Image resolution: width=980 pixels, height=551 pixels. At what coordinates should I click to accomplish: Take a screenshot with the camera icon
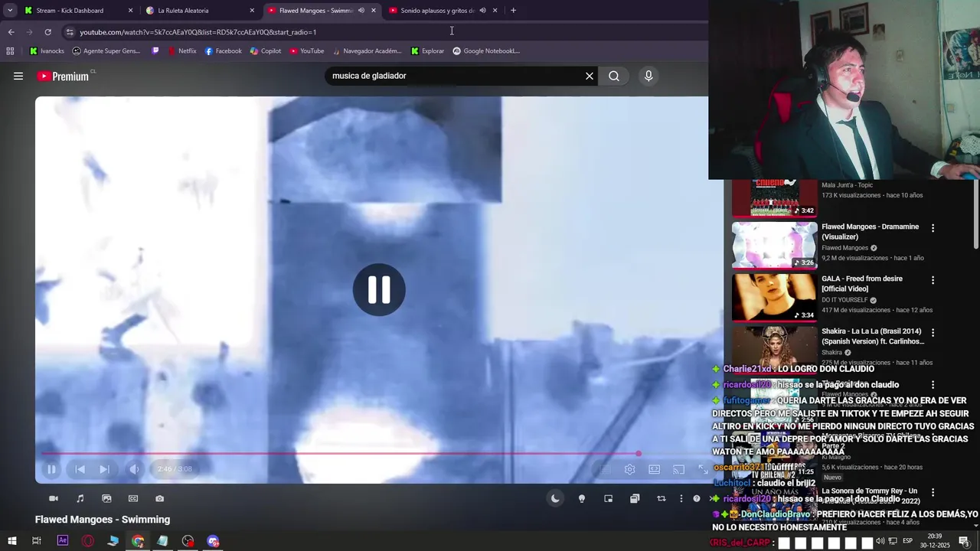(x=159, y=498)
